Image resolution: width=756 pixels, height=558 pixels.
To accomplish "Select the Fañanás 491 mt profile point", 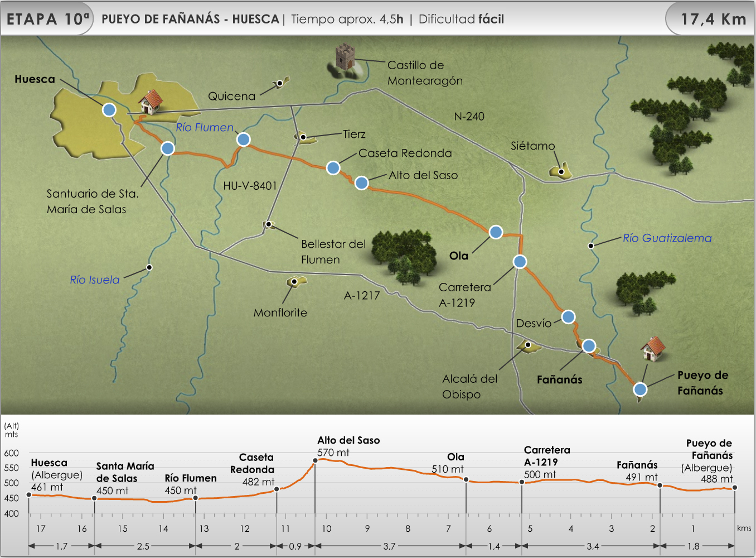I will pos(660,485).
